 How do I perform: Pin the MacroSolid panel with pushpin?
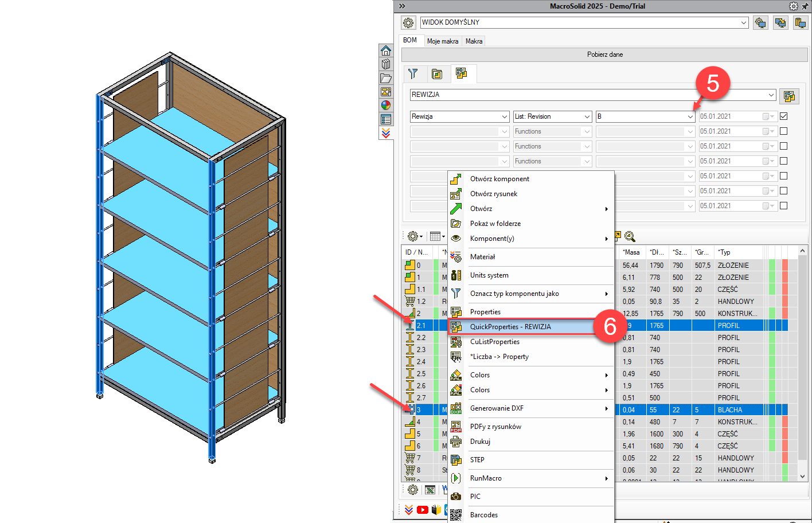pyautogui.click(x=805, y=6)
